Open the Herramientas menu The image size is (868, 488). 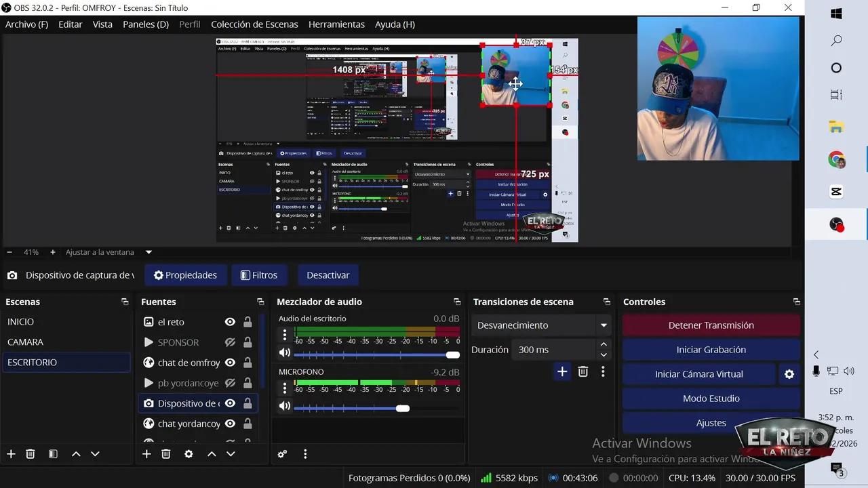[x=336, y=24]
